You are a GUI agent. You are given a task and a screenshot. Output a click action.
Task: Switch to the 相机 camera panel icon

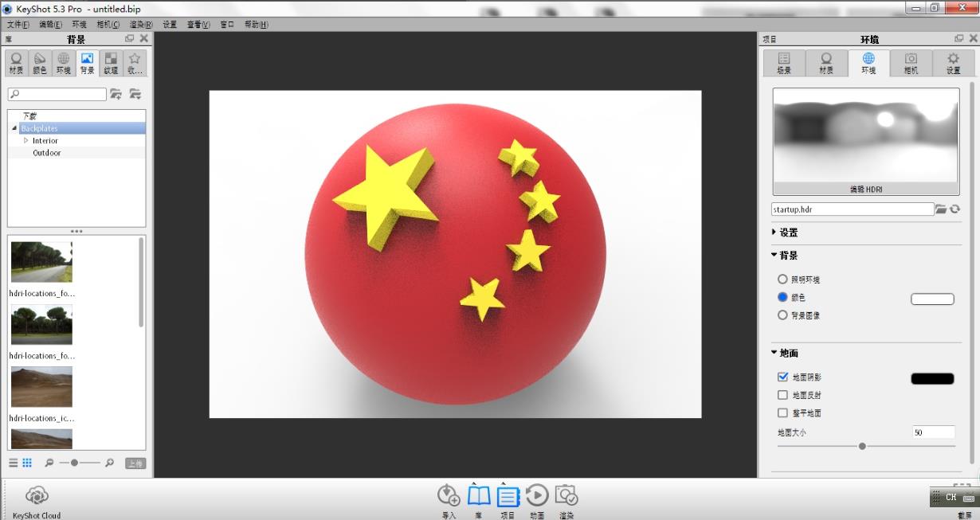[x=910, y=62]
